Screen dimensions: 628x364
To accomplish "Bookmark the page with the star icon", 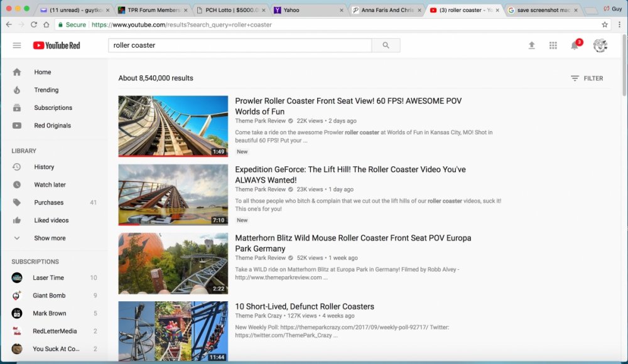I will click(x=604, y=24).
